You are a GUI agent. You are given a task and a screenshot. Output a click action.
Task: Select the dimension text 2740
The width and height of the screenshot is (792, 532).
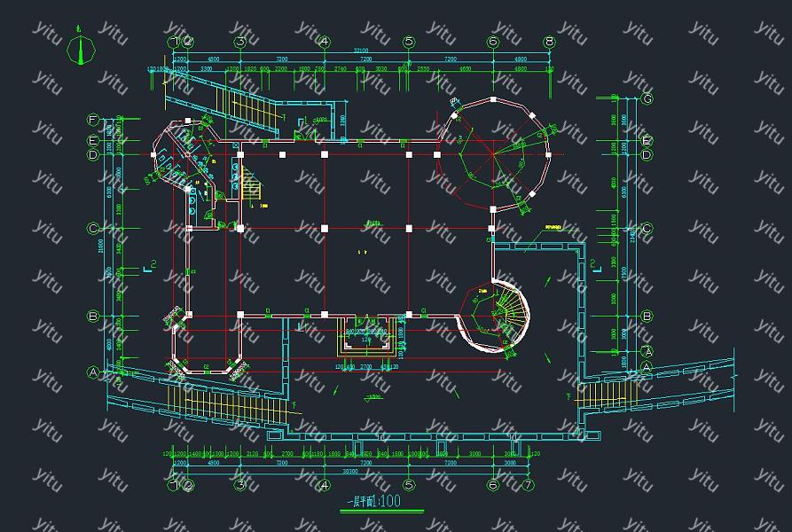[x=341, y=68]
